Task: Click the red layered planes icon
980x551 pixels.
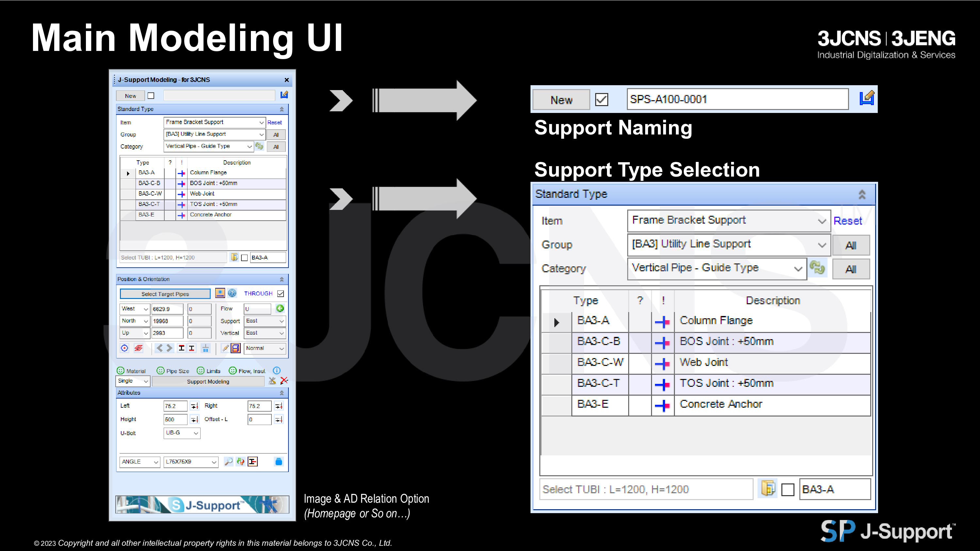Action: pyautogui.click(x=139, y=348)
